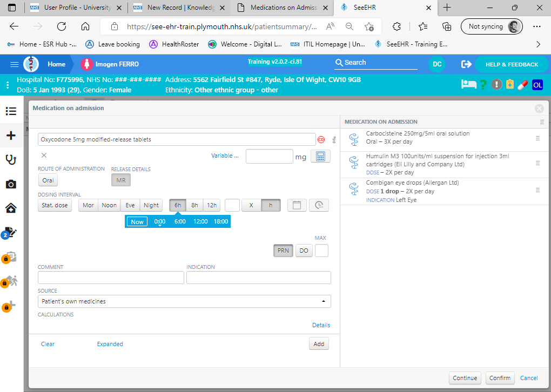Toggle the DO option
This screenshot has width=551, height=392.
pos(304,251)
